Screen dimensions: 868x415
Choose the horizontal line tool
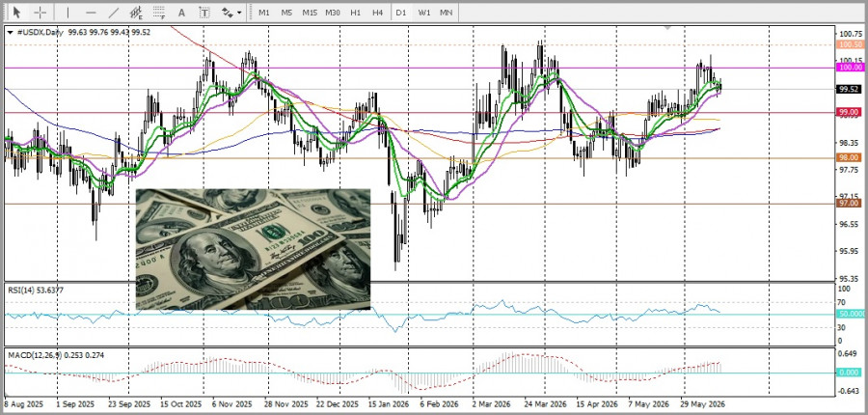tap(92, 12)
